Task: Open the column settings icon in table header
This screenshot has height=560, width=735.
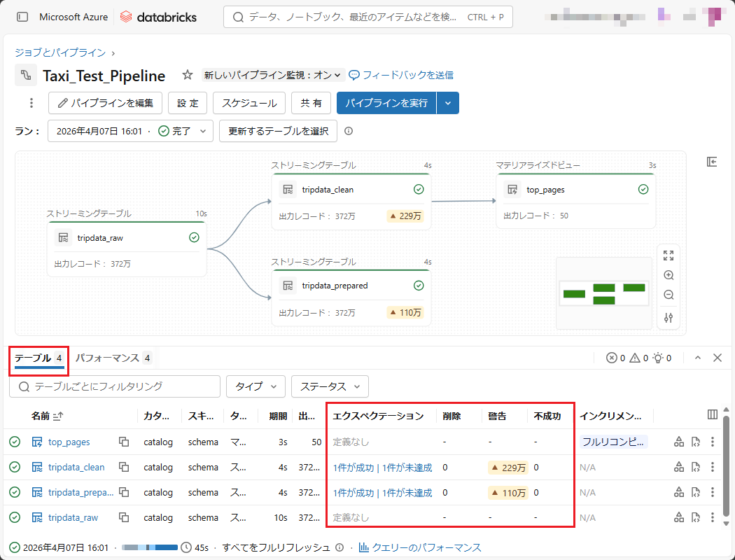Action: coord(713,414)
